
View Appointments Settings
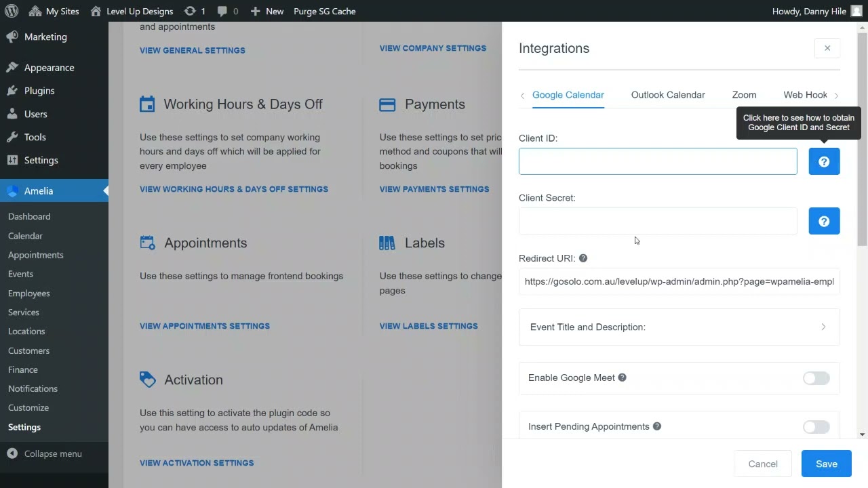tap(205, 326)
